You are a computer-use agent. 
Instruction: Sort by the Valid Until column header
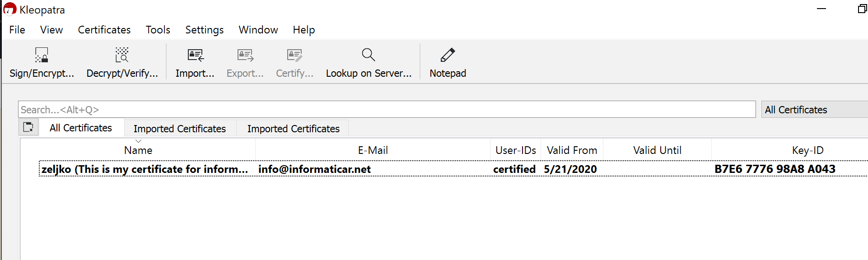click(x=658, y=150)
